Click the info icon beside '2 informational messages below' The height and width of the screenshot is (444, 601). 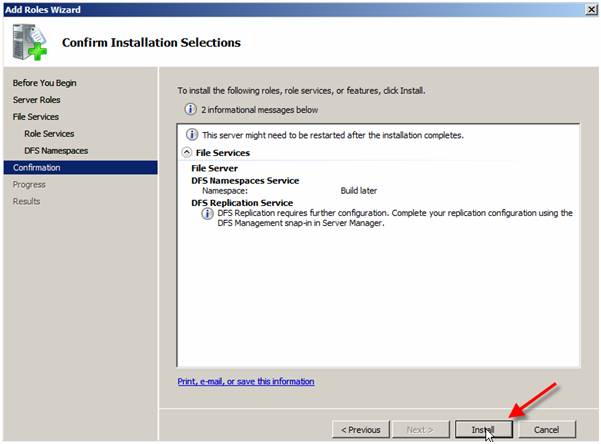click(190, 109)
